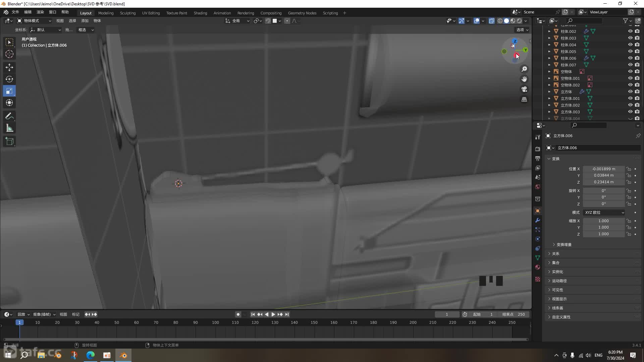Toggle visibility of 空物体.001
Viewport: 644px width, 362px height.
pos(630,78)
